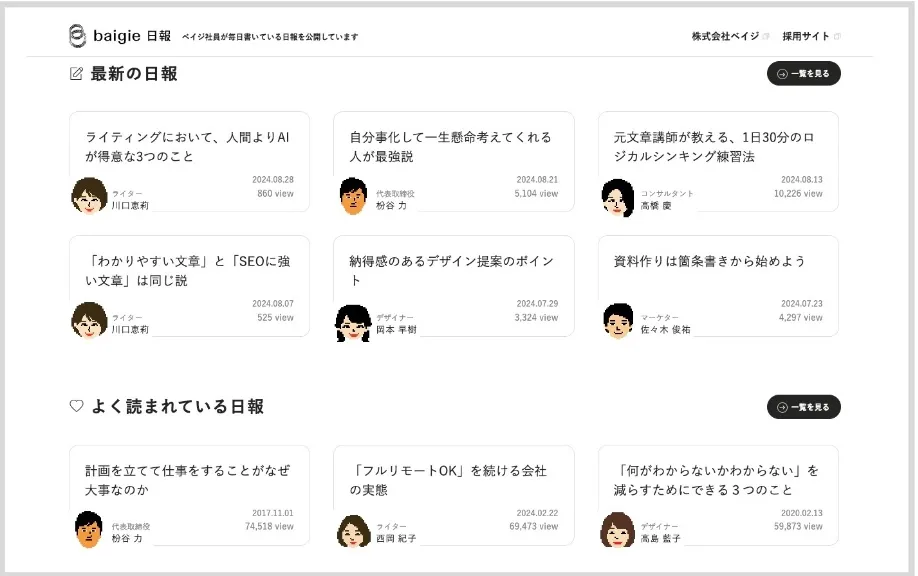Click 高島 藍子 designer avatar icon
This screenshot has width=918, height=576.
click(x=618, y=530)
